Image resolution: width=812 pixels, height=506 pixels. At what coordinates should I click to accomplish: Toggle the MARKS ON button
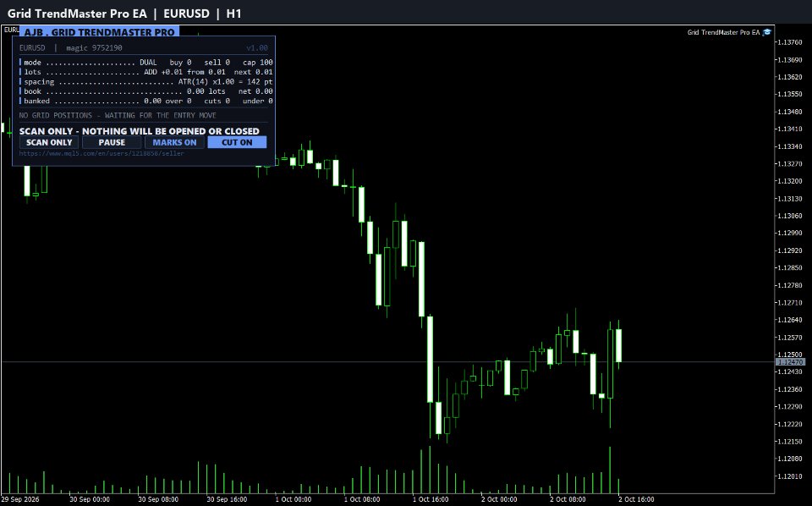(174, 142)
